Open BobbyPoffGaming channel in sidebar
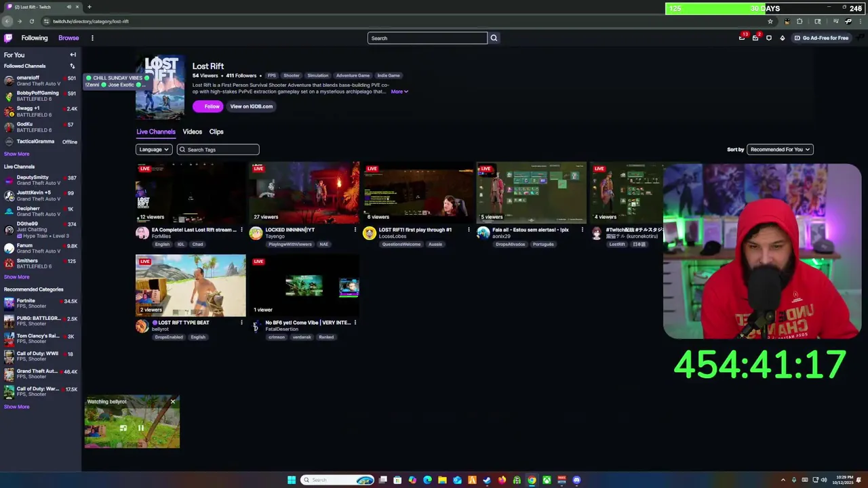The image size is (868, 488). 41,96
